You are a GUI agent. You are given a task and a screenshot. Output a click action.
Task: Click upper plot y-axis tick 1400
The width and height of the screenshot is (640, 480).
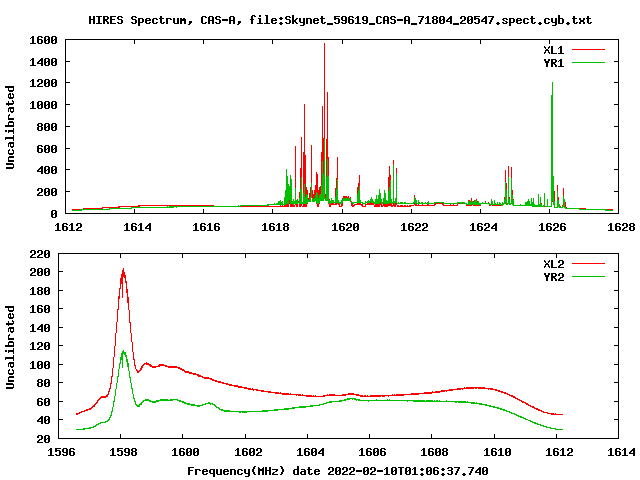[x=43, y=62]
